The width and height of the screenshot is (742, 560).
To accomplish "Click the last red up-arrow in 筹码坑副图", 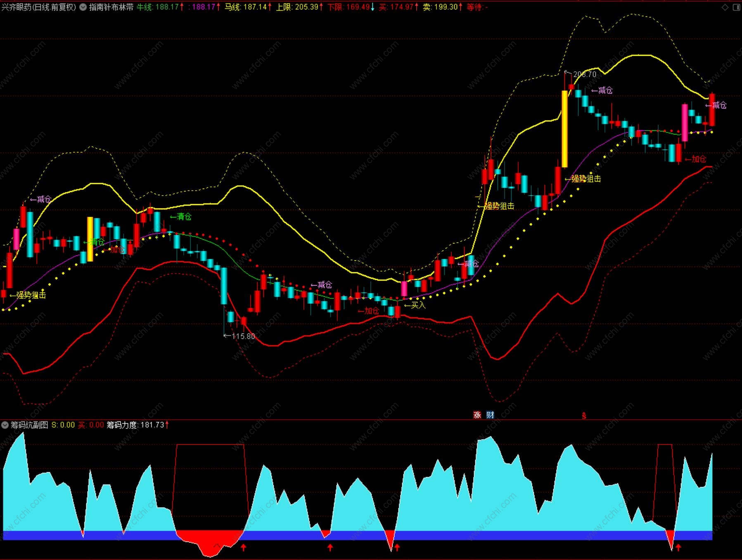I will (x=678, y=548).
